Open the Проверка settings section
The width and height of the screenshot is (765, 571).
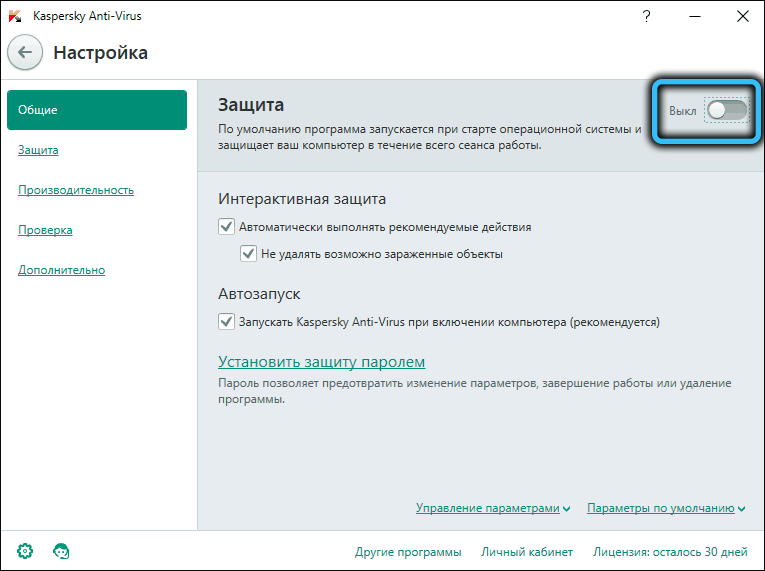(x=45, y=230)
